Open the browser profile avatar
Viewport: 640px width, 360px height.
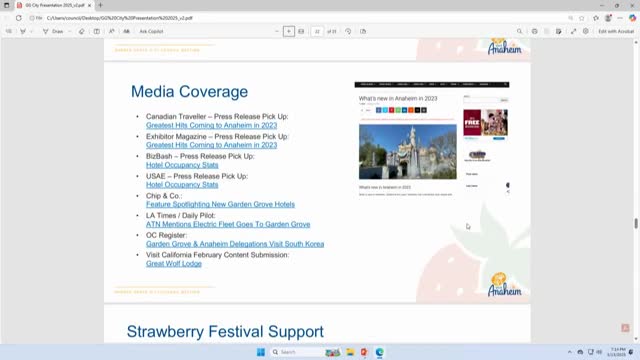[609, 18]
